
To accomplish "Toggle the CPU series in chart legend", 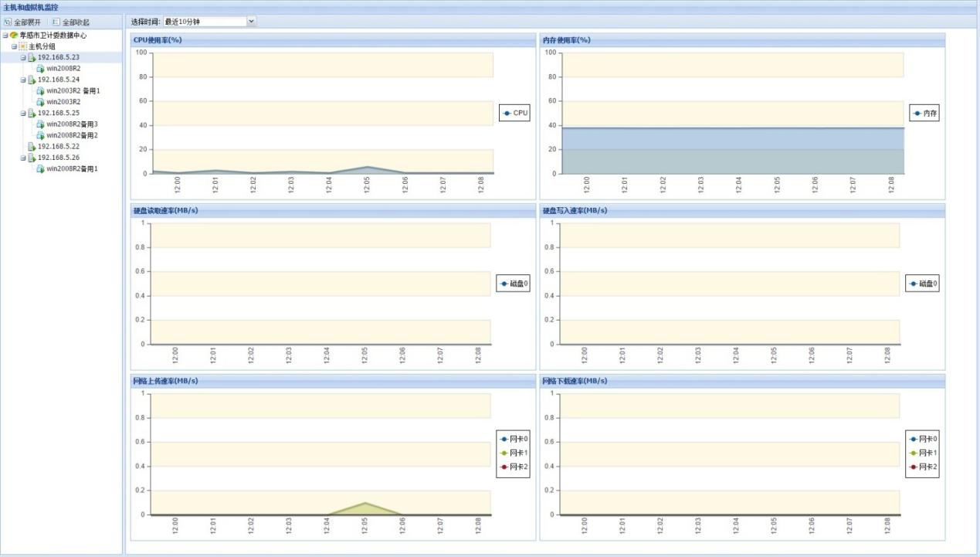I will pyautogui.click(x=514, y=113).
